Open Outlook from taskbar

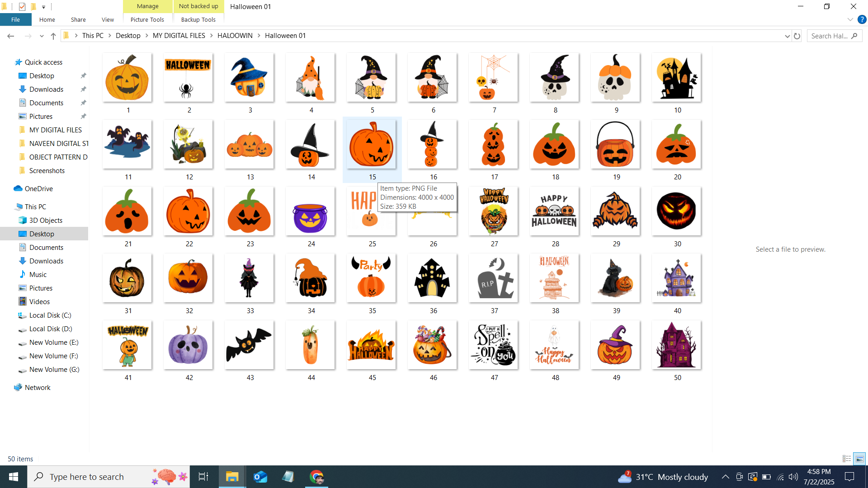pyautogui.click(x=260, y=477)
